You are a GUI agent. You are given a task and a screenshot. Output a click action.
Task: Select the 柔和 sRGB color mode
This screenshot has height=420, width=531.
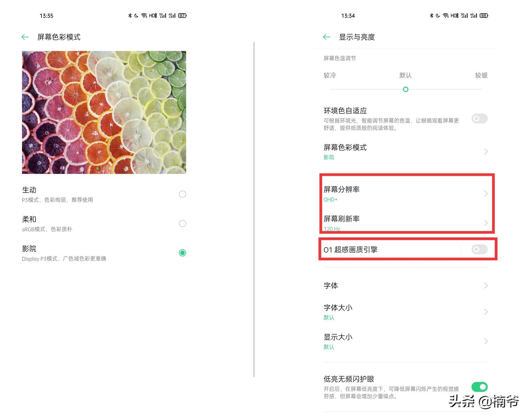pyautogui.click(x=182, y=224)
